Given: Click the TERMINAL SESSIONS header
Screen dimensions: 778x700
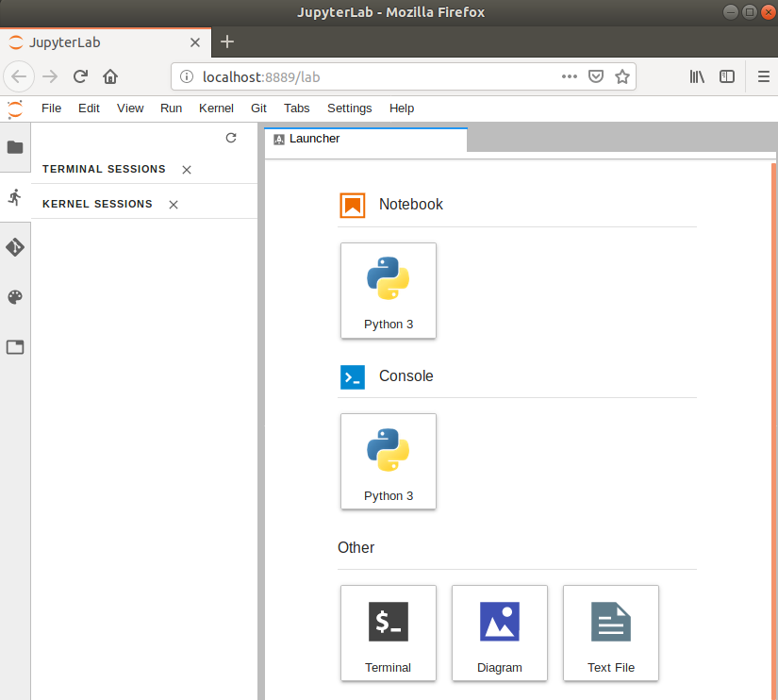Looking at the screenshot, I should coord(104,169).
